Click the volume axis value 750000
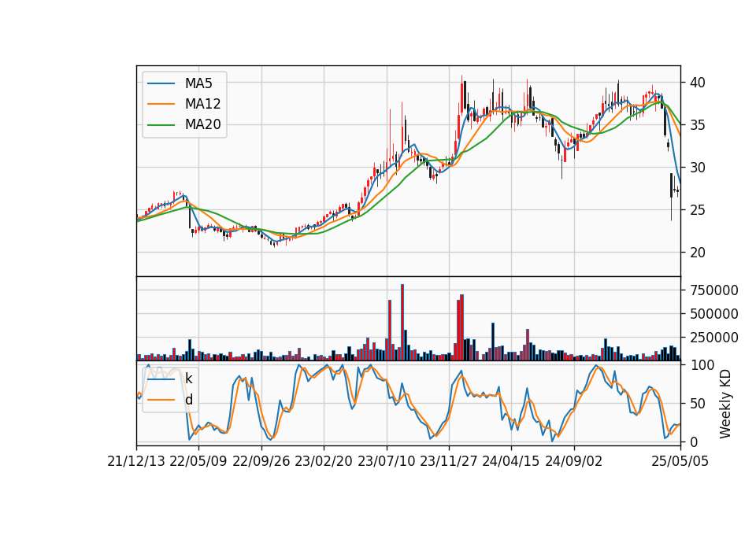The image size is (756, 543). point(713,290)
